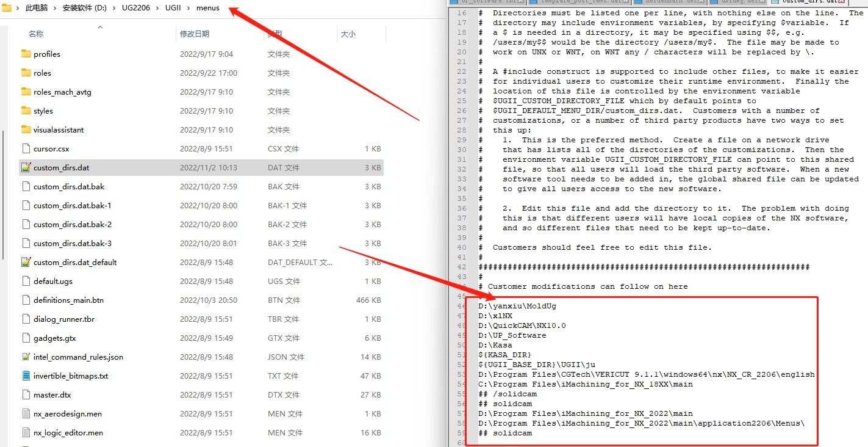This screenshot has height=447, width=868.
Task: Click the line D:\yanxiu\MoldUg in the editor
Action: 517,306
